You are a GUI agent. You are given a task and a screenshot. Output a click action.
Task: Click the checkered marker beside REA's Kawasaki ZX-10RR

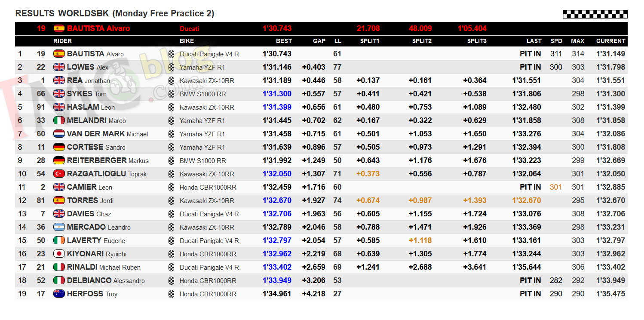point(172,80)
